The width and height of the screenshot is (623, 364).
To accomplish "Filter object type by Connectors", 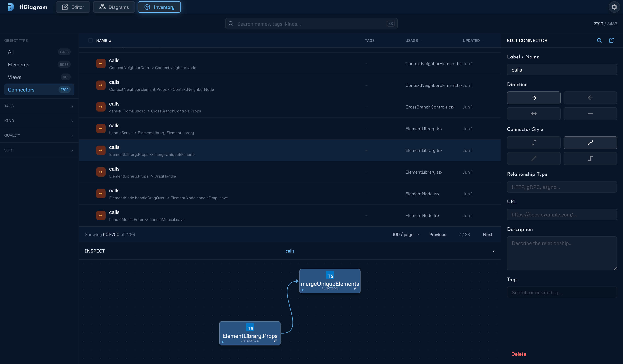I will [x=39, y=90].
